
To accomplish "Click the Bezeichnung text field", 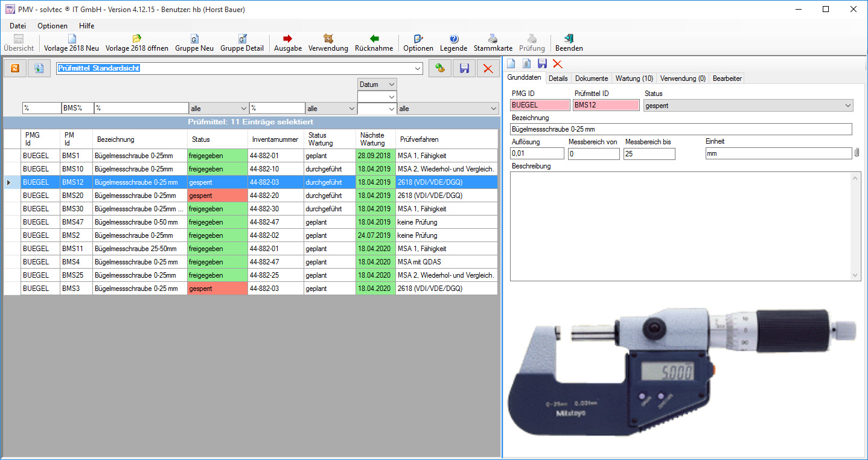I will (x=681, y=129).
